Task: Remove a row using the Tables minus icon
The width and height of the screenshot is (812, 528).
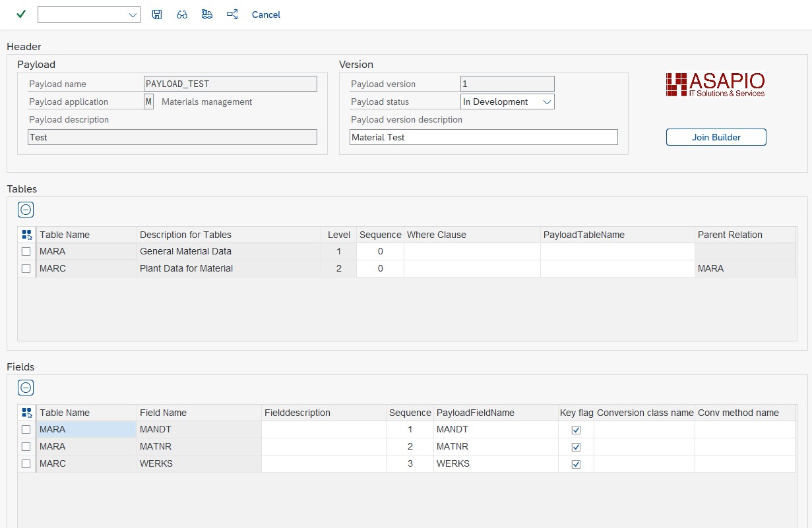Action: [26, 209]
